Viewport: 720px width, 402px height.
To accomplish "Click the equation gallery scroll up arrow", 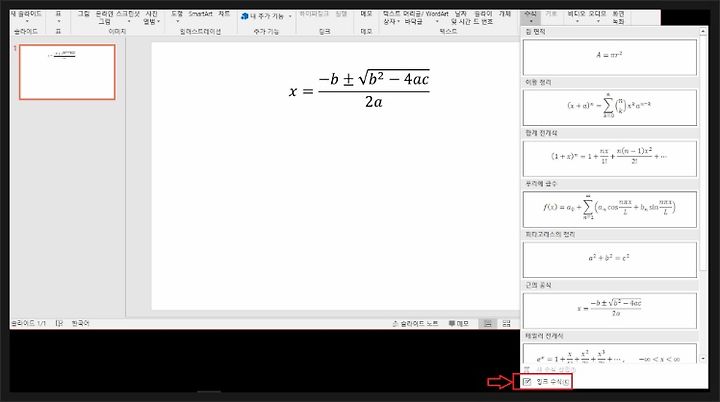I will [x=703, y=31].
